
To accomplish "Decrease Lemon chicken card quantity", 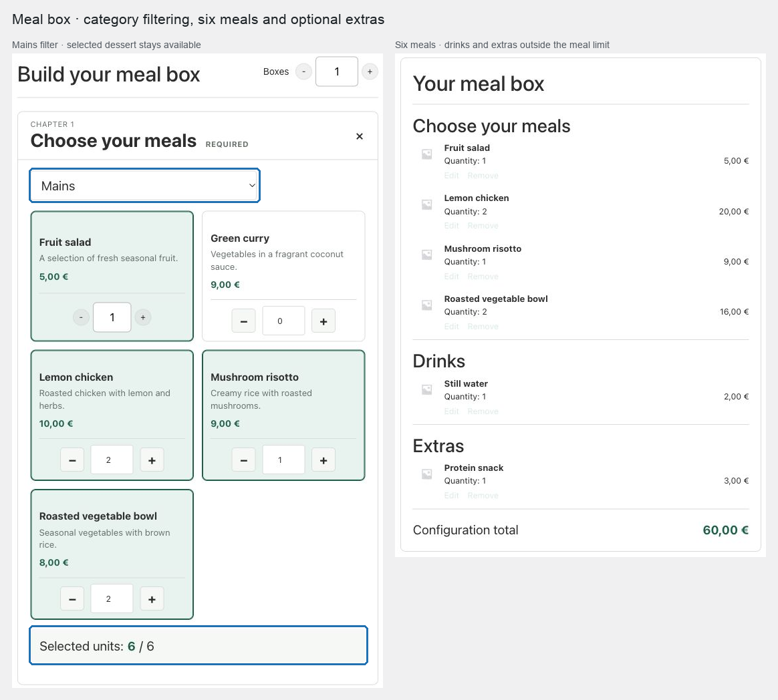I will coord(72,461).
